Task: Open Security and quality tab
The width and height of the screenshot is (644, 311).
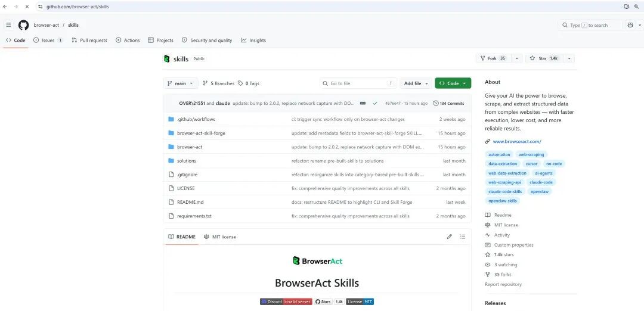Action: pos(207,40)
